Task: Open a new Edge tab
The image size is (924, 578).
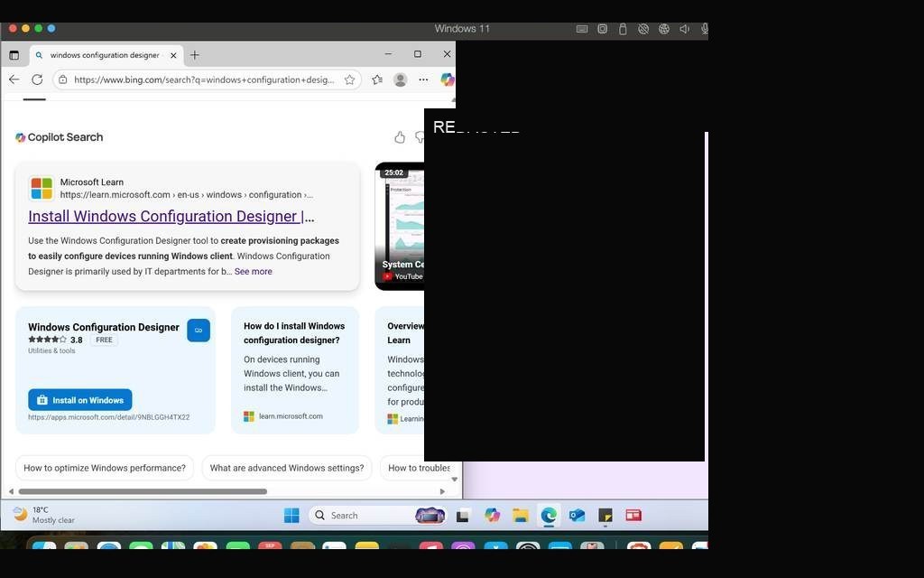Action: tap(195, 55)
